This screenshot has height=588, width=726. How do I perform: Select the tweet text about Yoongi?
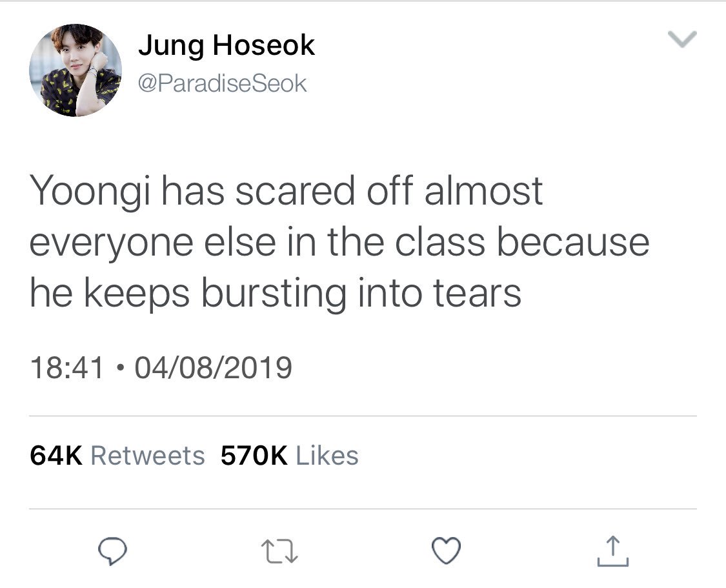point(339,241)
